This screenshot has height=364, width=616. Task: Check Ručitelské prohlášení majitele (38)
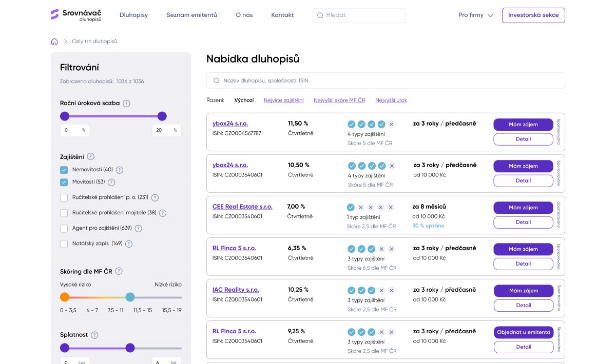coord(64,213)
